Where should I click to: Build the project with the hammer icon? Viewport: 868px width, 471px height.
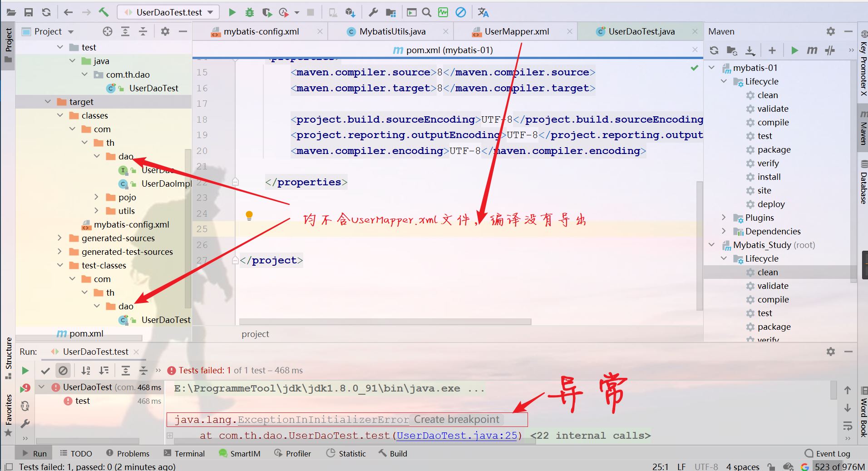coord(104,12)
